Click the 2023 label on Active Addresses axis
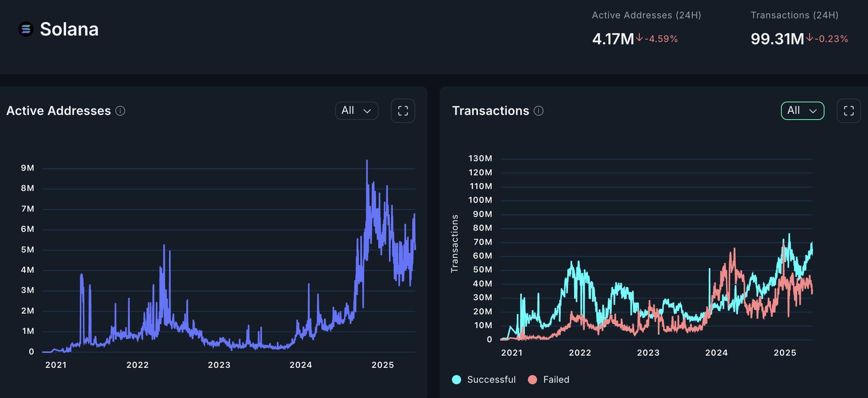Viewport: 868px width, 398px height. tap(219, 365)
